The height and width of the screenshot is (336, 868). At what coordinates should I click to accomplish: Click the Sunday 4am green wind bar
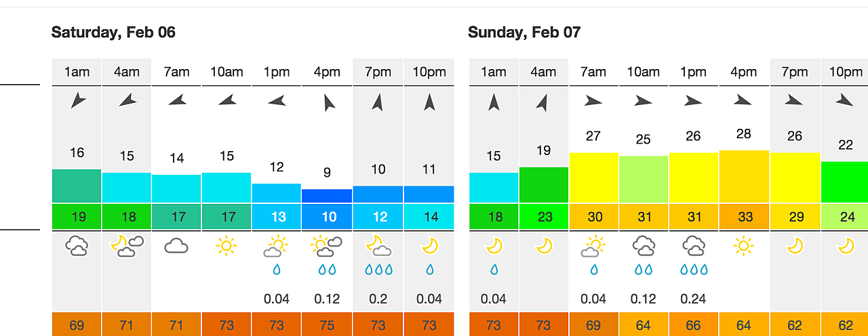pos(544,185)
